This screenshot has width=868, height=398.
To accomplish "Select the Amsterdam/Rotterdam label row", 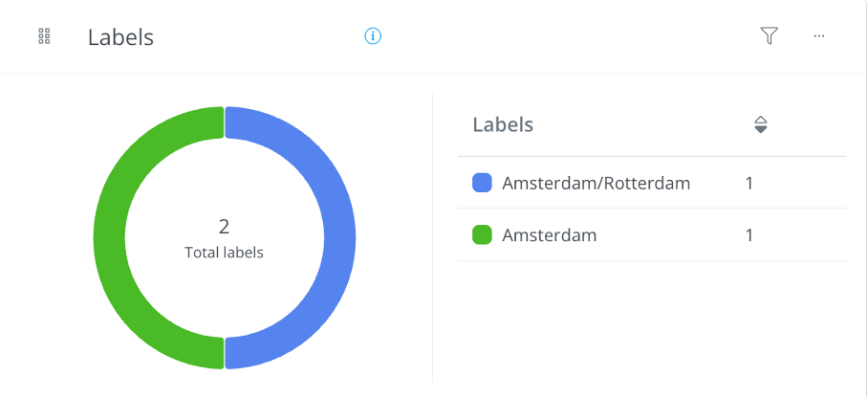I will (652, 183).
